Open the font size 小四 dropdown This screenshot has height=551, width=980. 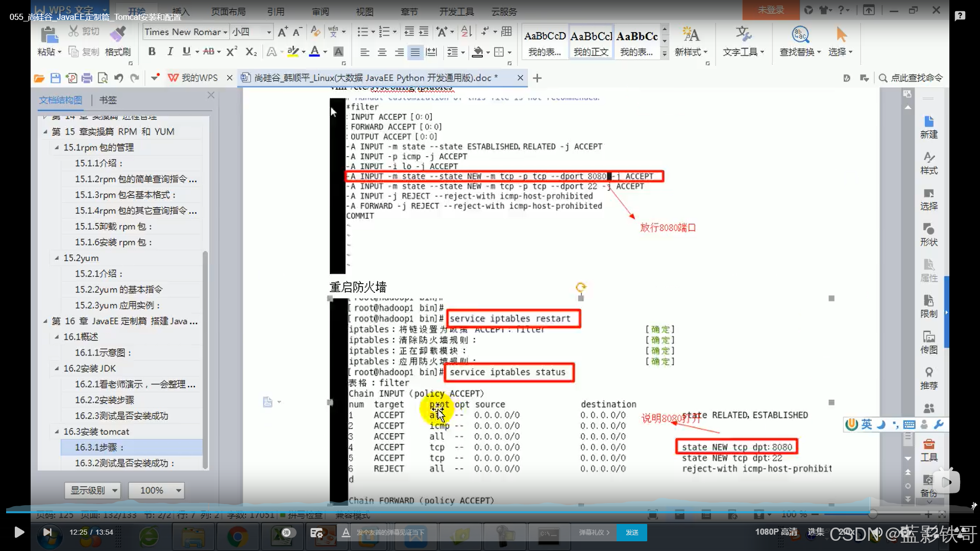click(269, 32)
